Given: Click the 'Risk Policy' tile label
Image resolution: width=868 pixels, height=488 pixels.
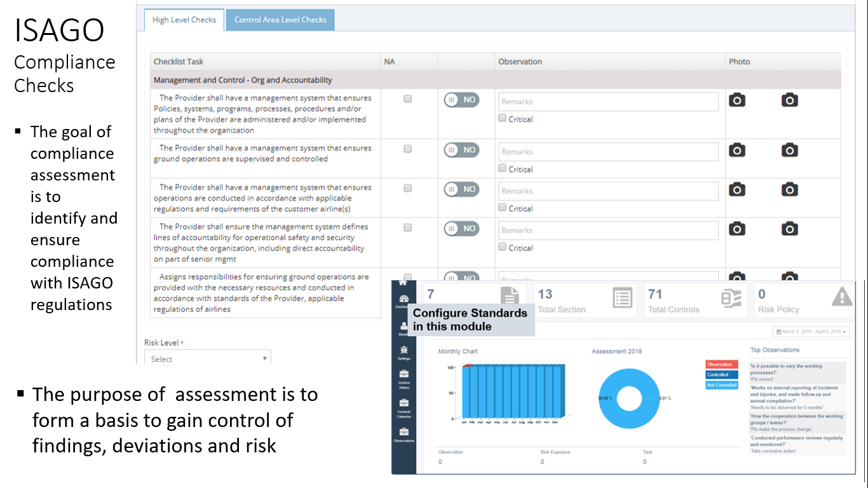Looking at the screenshot, I should click(x=778, y=309).
